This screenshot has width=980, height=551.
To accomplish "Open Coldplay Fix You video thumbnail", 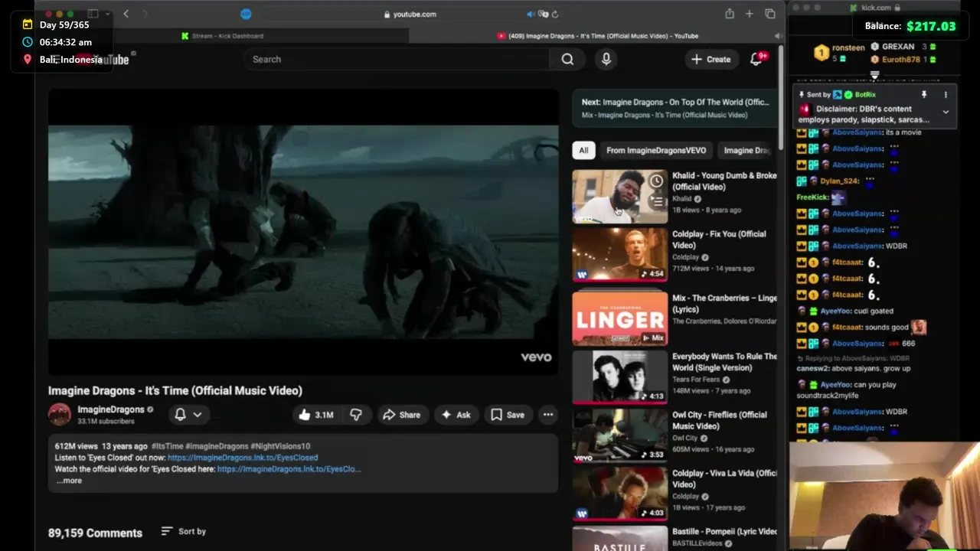I will coord(620,255).
